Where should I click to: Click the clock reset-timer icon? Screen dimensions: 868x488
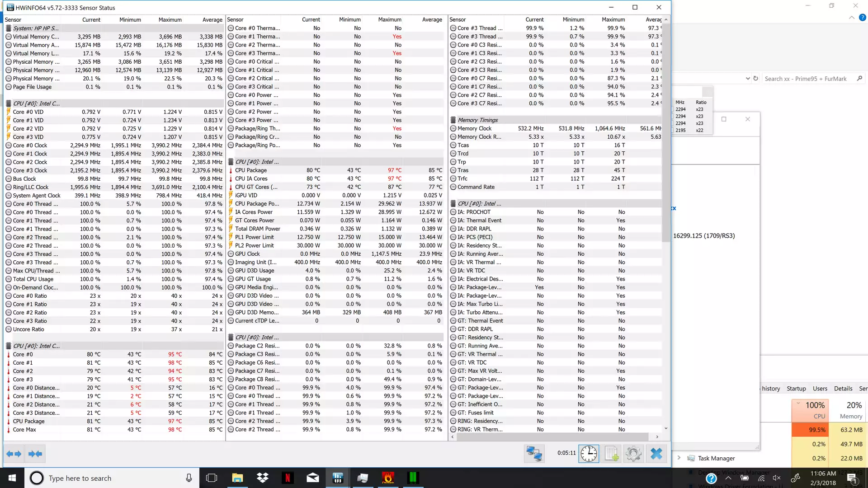[589, 454]
